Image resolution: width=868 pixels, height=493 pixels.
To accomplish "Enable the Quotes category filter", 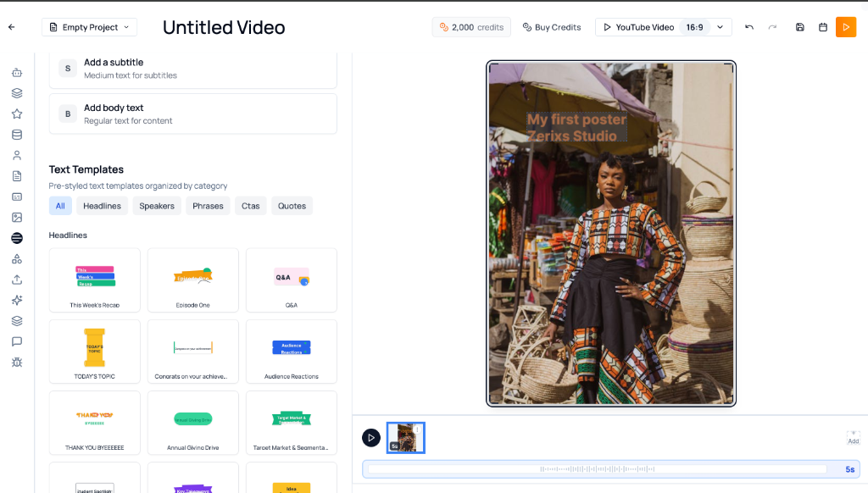I will coord(292,205).
